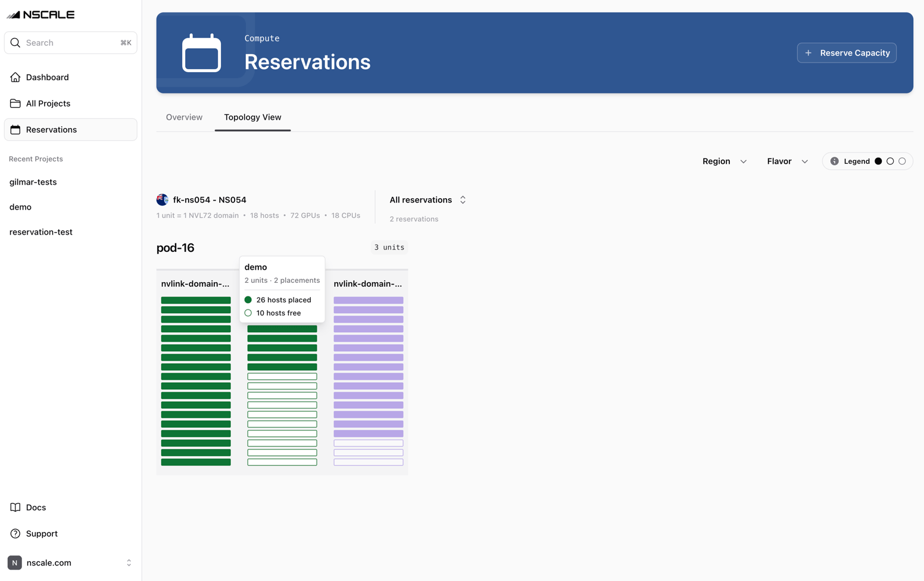Image resolution: width=924 pixels, height=581 pixels.
Task: Click the Flavor dropdown chevron
Action: pyautogui.click(x=805, y=162)
